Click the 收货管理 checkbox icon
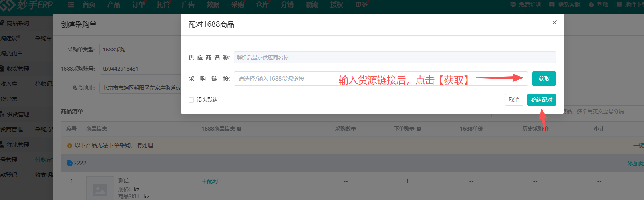Image resolution: width=644 pixels, height=200 pixels. point(2,69)
